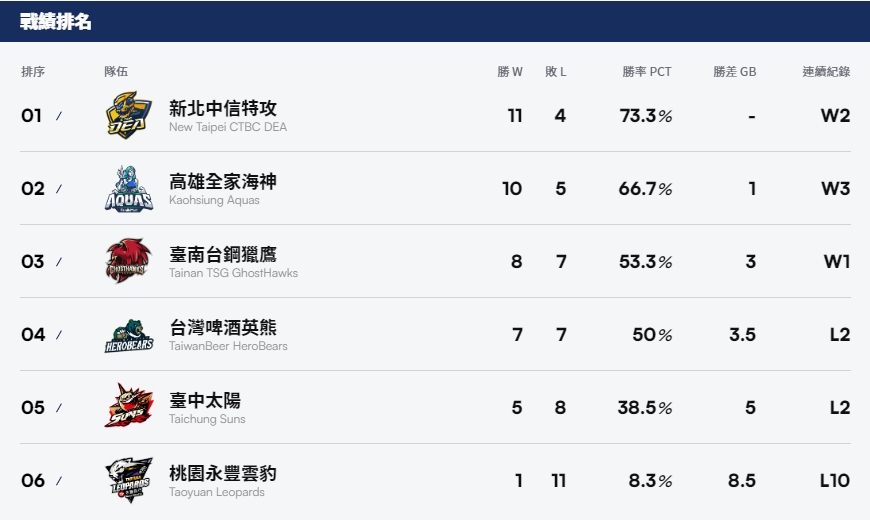Open the 新北中信特攻 team name link
The image size is (870, 520).
[x=222, y=108]
